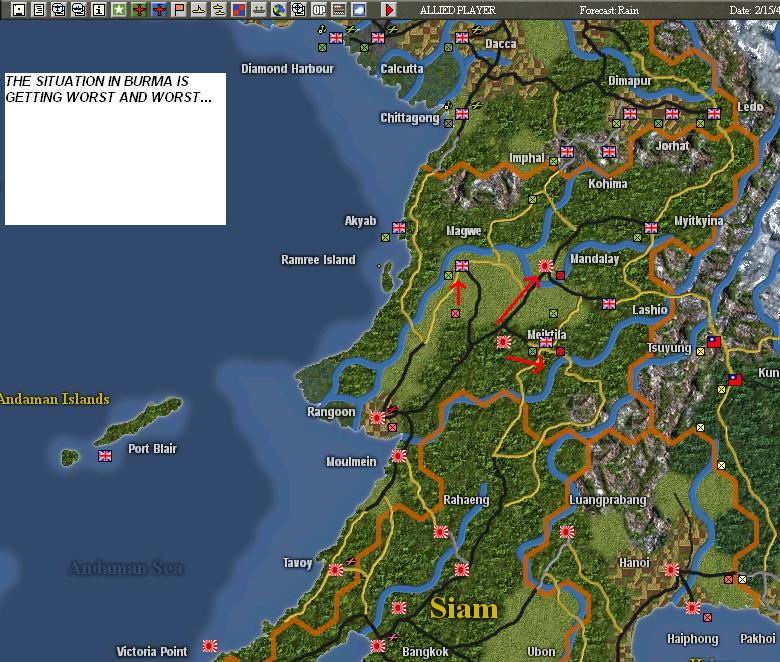Select the British flag at Lashio
Viewport: 780px width, 662px height.
point(609,304)
